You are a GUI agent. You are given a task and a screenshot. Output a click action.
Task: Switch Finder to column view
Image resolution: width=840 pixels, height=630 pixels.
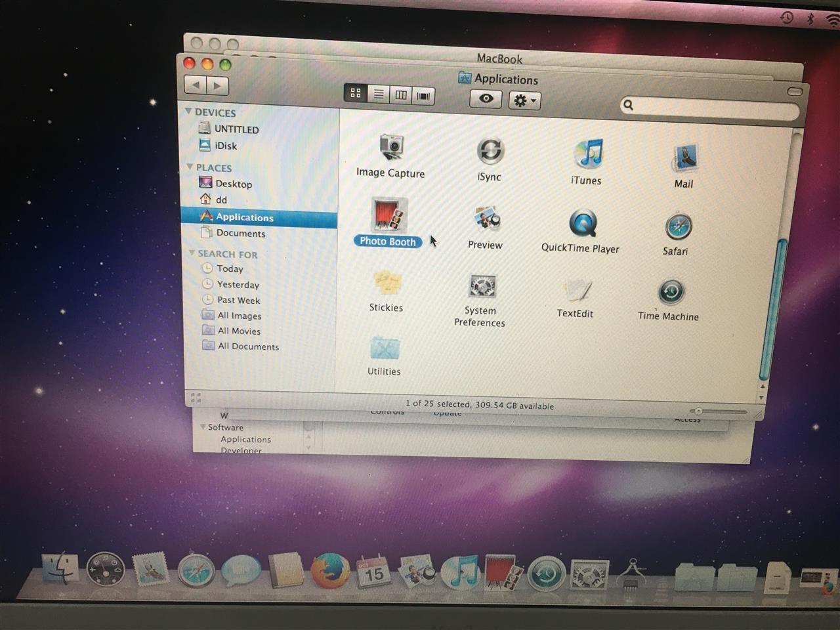click(401, 95)
